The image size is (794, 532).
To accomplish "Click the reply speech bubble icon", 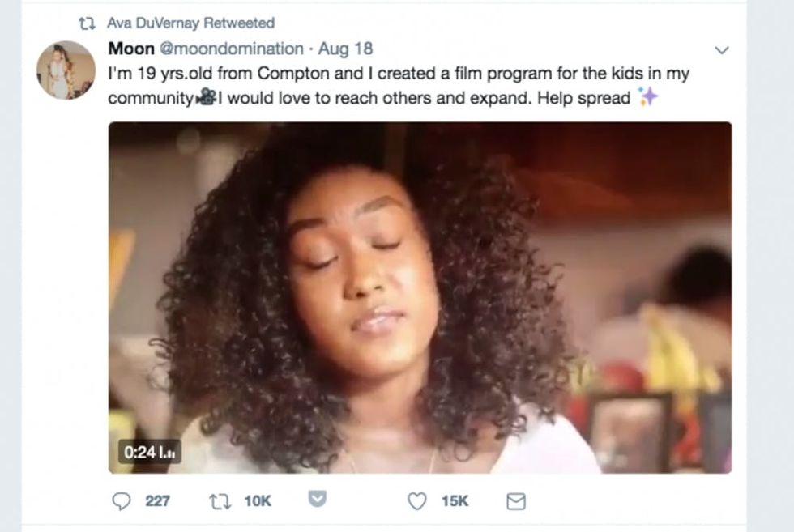I will [x=121, y=501].
